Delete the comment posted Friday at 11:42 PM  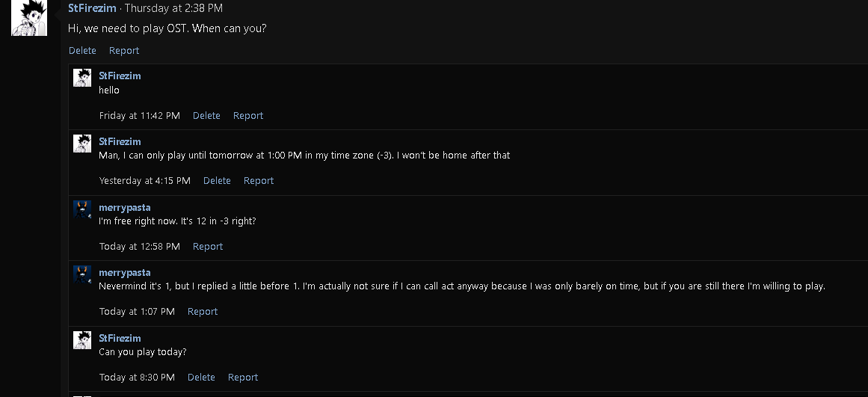pos(206,116)
